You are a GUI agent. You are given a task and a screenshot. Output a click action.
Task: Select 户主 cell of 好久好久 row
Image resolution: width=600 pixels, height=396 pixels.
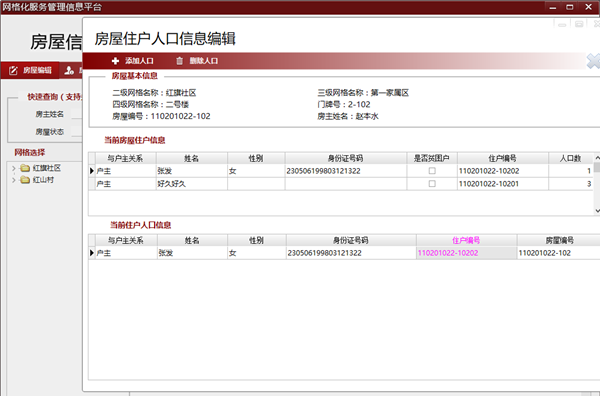pyautogui.click(x=126, y=184)
